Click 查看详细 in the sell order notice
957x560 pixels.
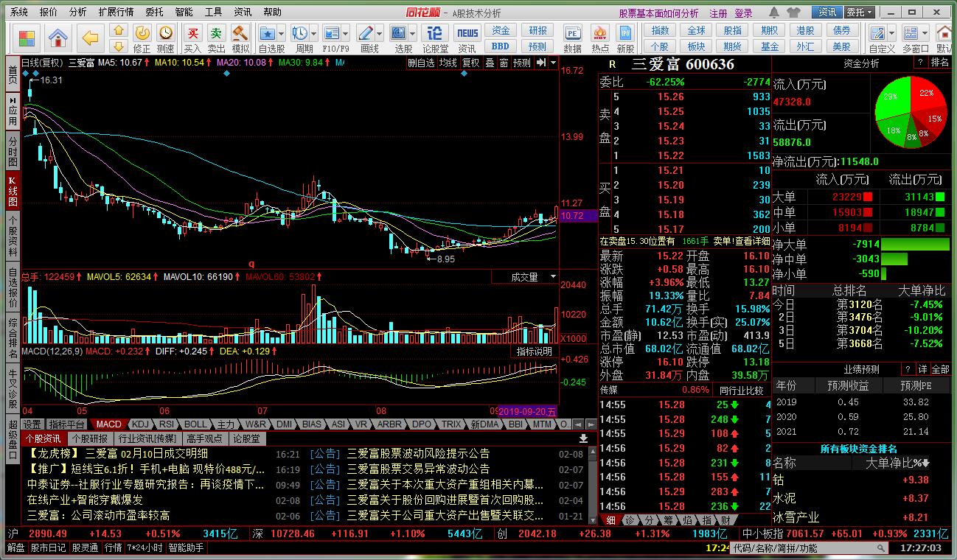752,241
